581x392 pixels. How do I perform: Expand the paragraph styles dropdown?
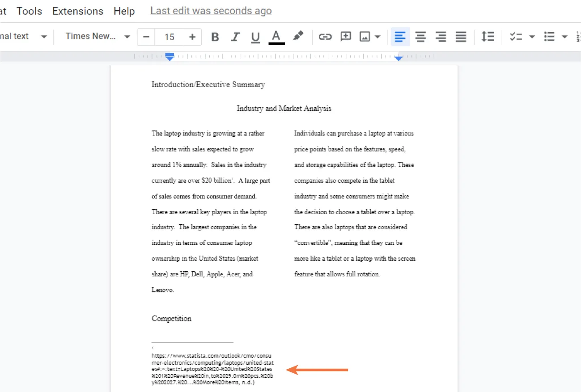pos(25,37)
